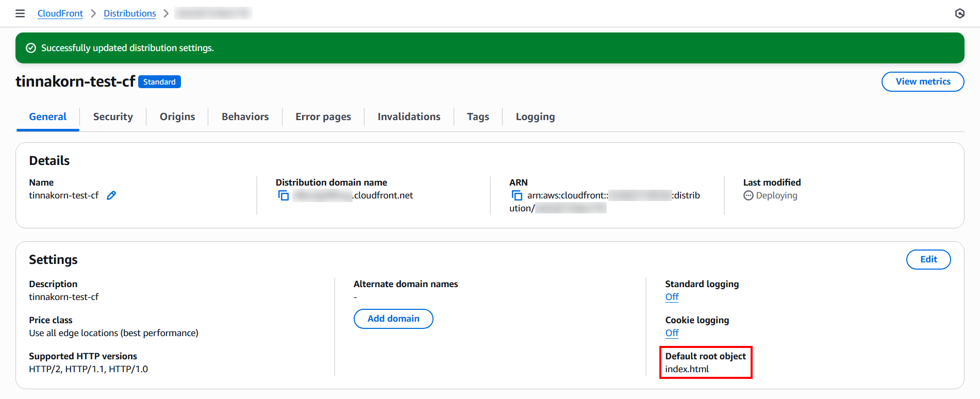980x399 pixels.
Task: Click the View metrics button
Action: (x=922, y=81)
